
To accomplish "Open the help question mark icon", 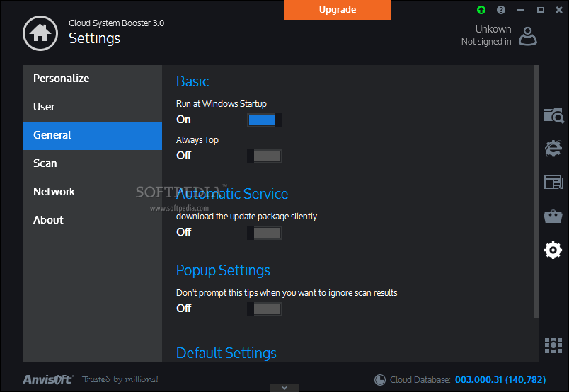I will pos(501,10).
